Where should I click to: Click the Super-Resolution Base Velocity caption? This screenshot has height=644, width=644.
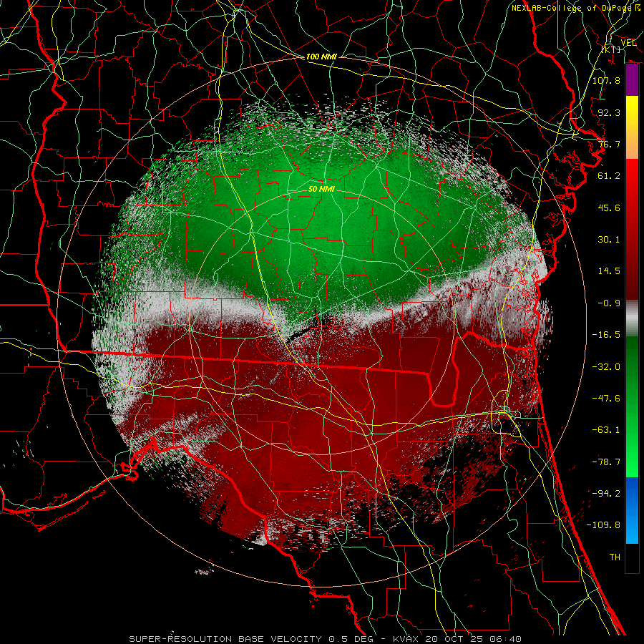(326, 639)
